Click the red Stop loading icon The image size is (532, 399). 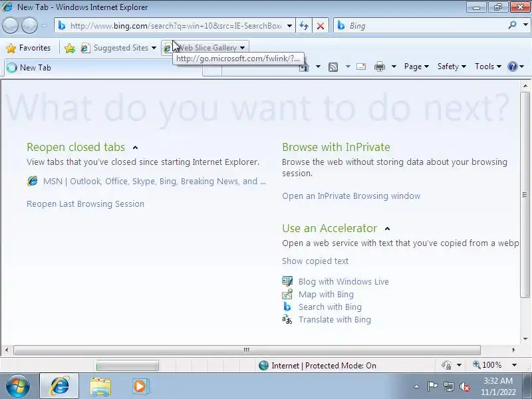[321, 26]
